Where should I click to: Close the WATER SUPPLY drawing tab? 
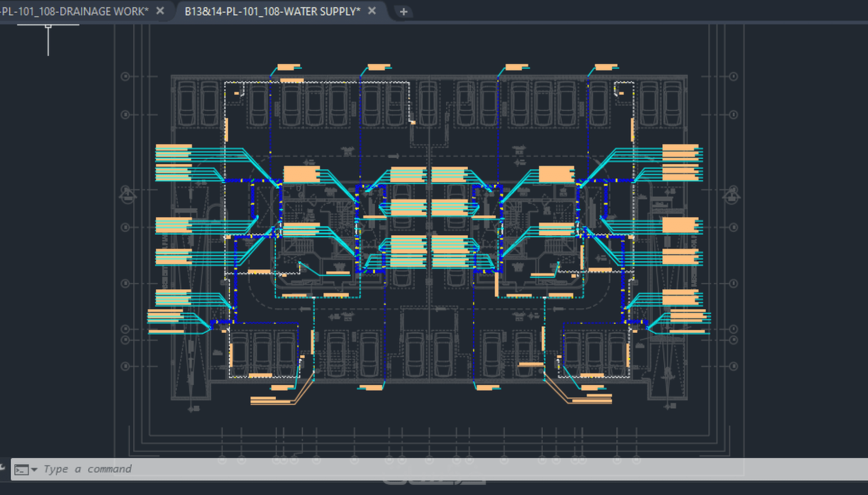tap(372, 11)
